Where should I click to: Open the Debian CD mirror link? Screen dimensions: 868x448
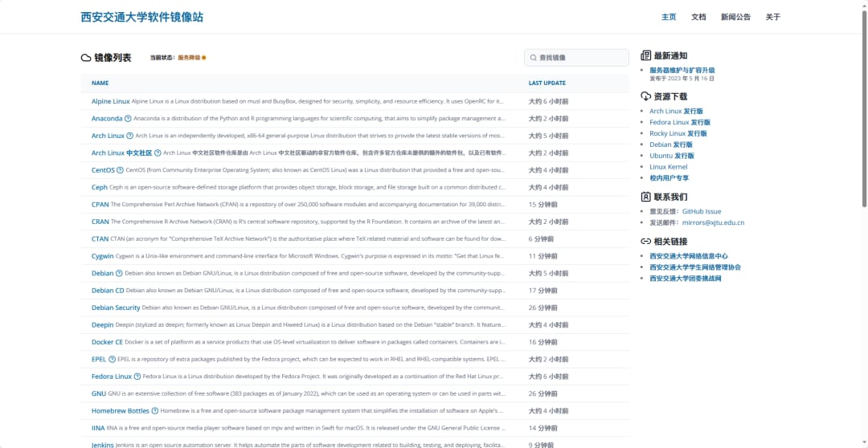point(108,291)
